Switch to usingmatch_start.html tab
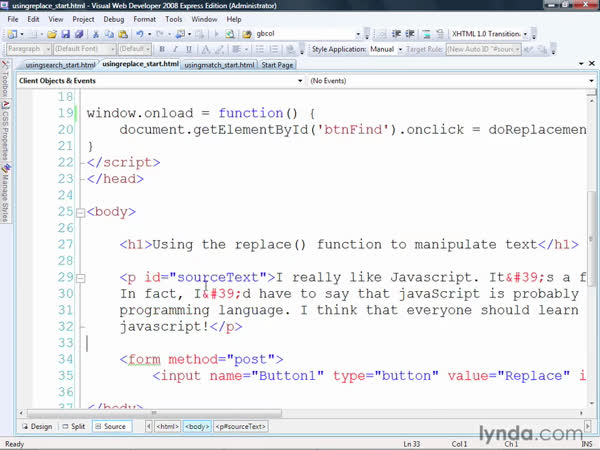 click(x=220, y=65)
